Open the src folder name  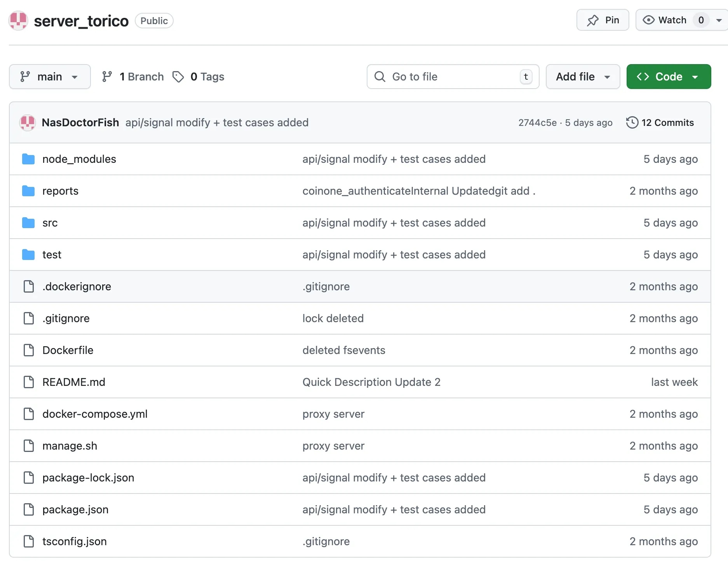pos(50,223)
